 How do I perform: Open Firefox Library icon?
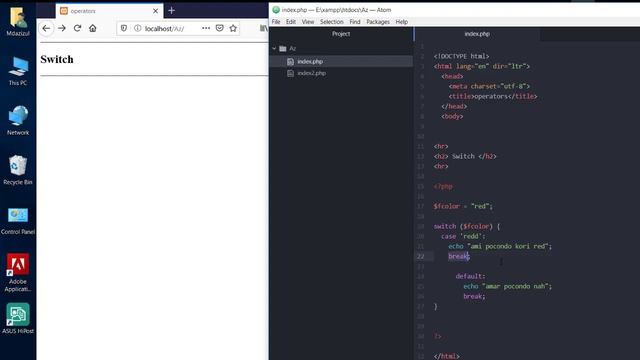(x=264, y=28)
